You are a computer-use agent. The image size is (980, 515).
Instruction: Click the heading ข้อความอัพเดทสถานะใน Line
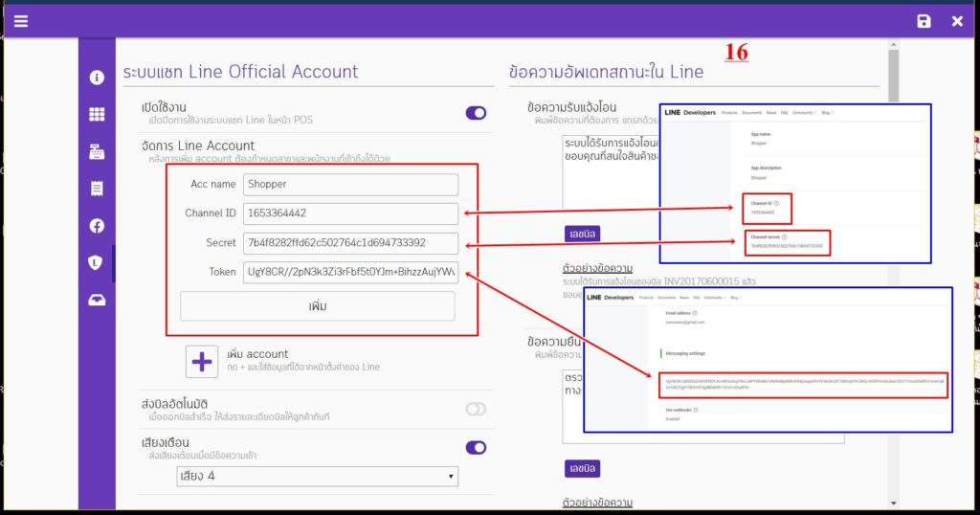click(x=606, y=72)
